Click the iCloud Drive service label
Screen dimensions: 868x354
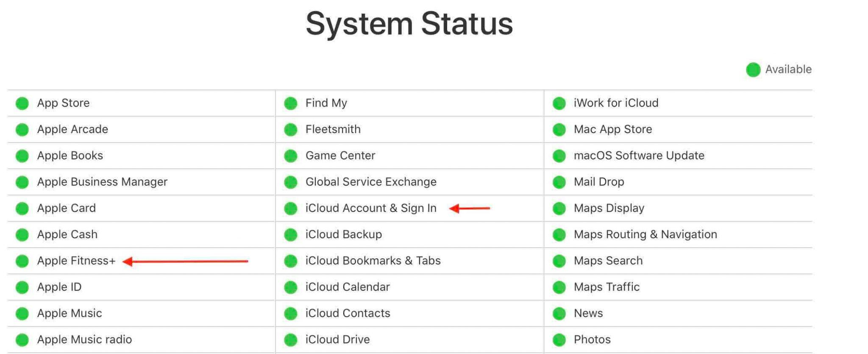[x=337, y=340]
